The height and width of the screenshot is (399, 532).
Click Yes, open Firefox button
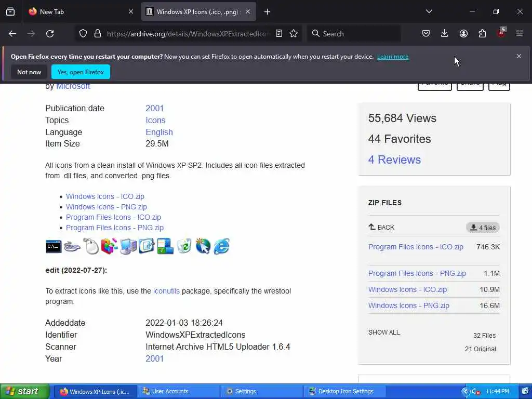tap(81, 72)
